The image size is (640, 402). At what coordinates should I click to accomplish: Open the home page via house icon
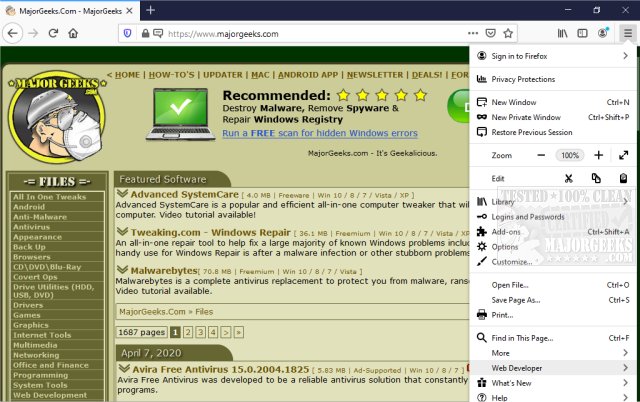pos(73,33)
